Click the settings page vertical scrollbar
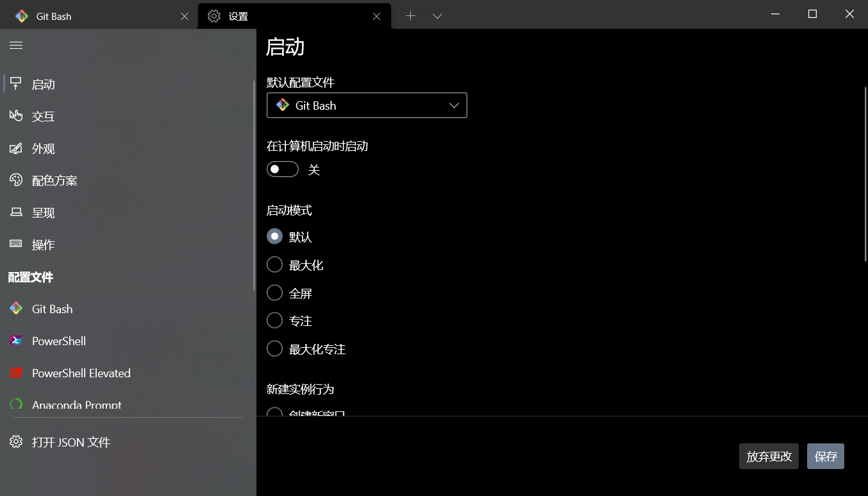 point(865,173)
